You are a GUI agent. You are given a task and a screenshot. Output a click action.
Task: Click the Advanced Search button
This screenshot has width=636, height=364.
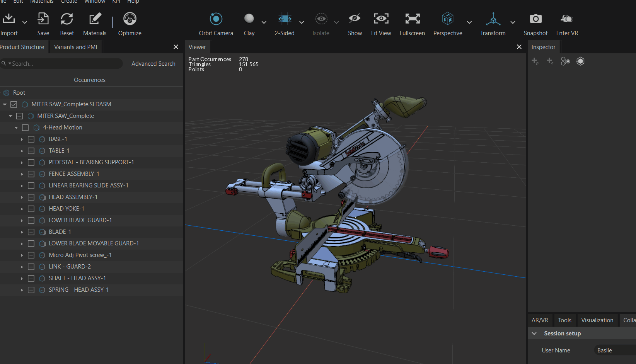pos(153,64)
